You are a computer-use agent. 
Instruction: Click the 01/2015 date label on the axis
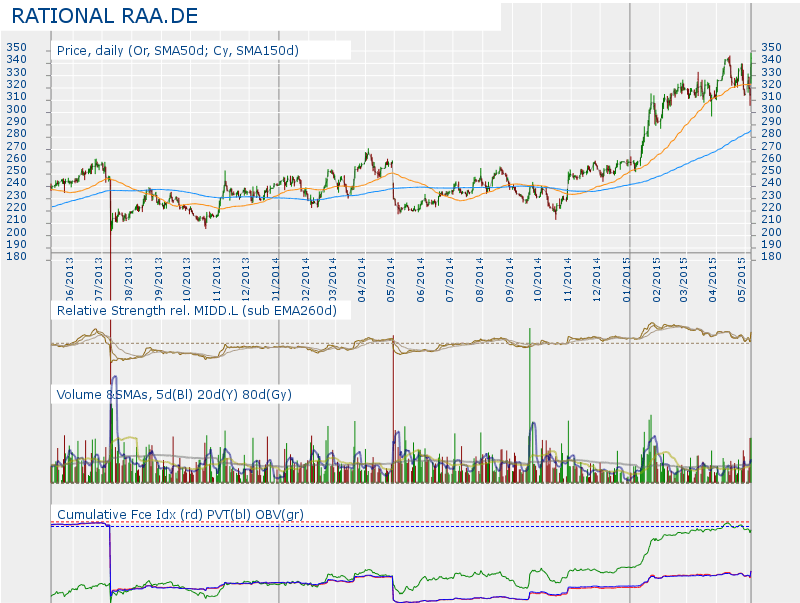(627, 280)
